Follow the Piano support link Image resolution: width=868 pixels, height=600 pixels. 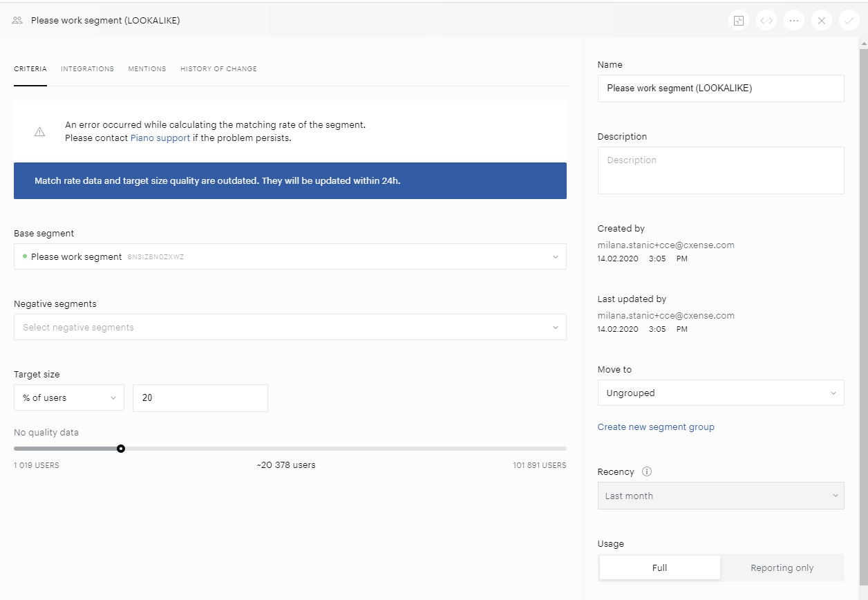160,138
